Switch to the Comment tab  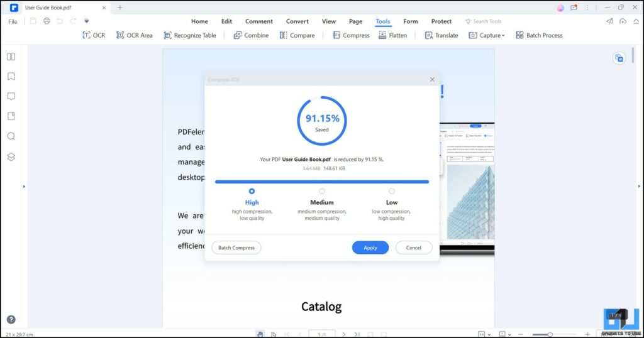(258, 21)
